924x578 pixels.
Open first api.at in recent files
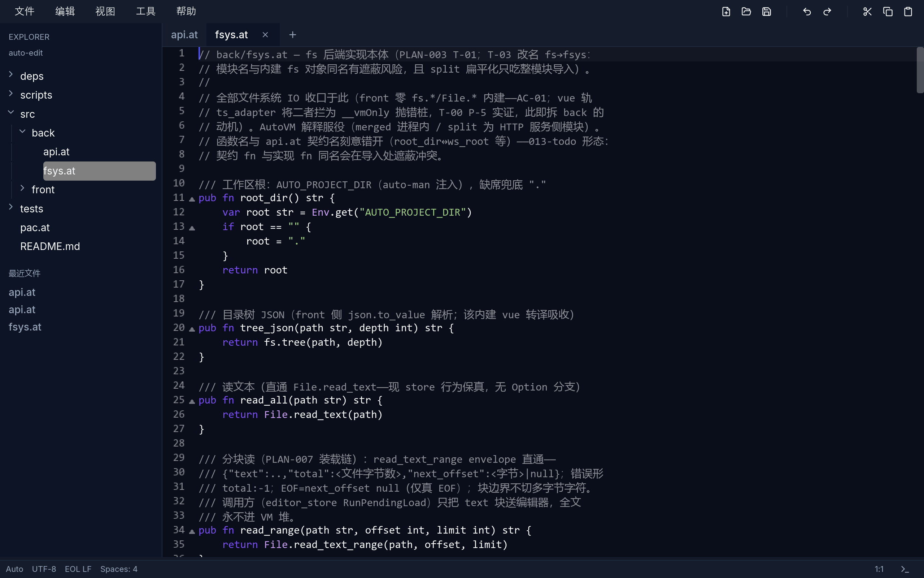click(x=22, y=292)
